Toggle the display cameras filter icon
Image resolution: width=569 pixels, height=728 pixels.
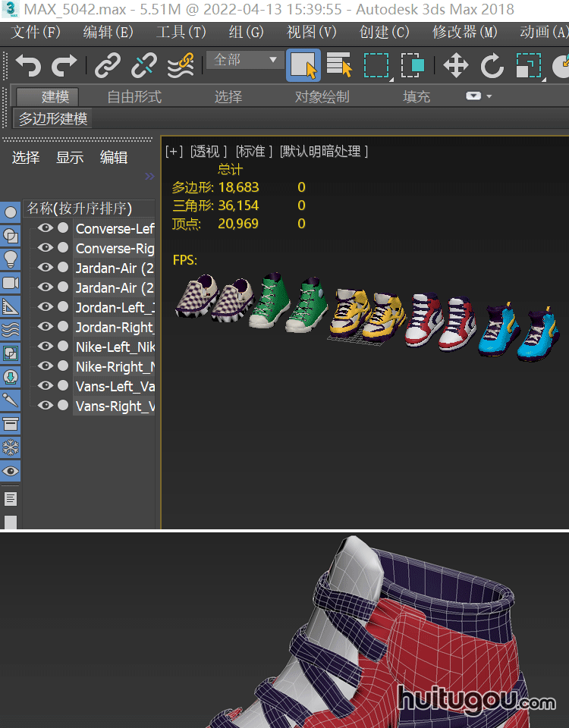point(11,283)
